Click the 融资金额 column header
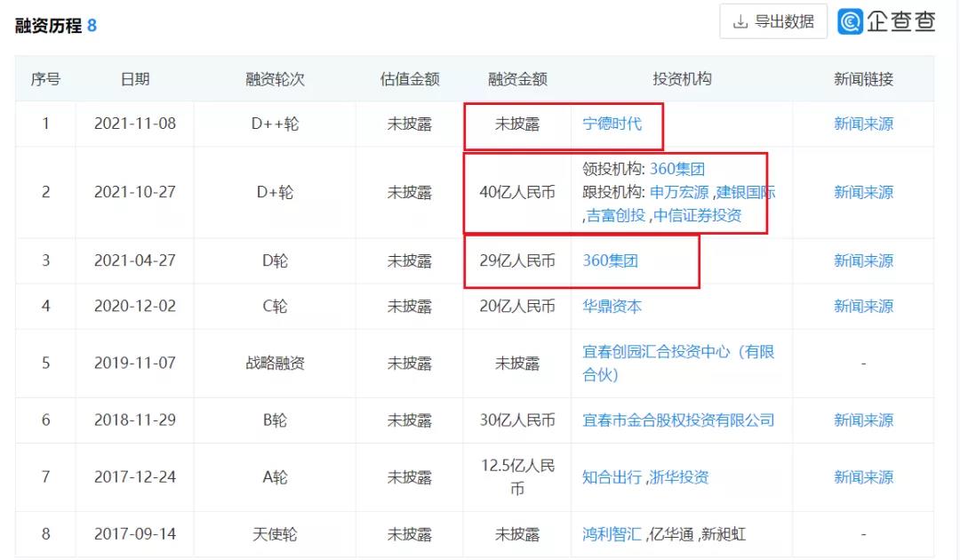Screen dimensions: 960x560 517,79
